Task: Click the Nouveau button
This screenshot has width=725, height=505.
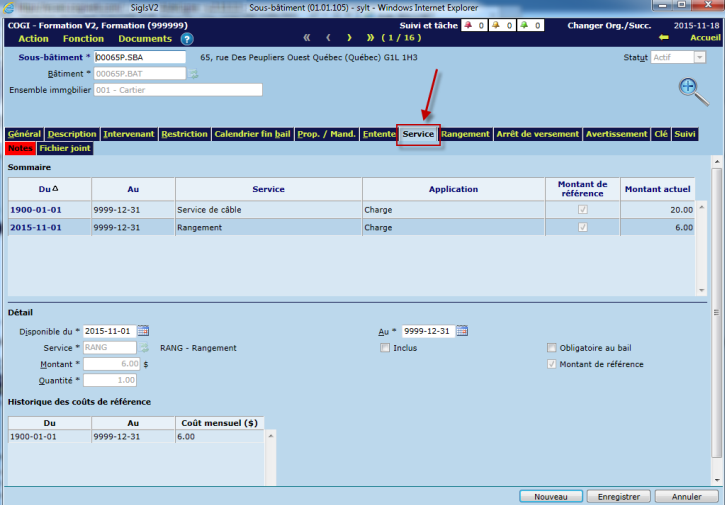Action: click(x=551, y=496)
